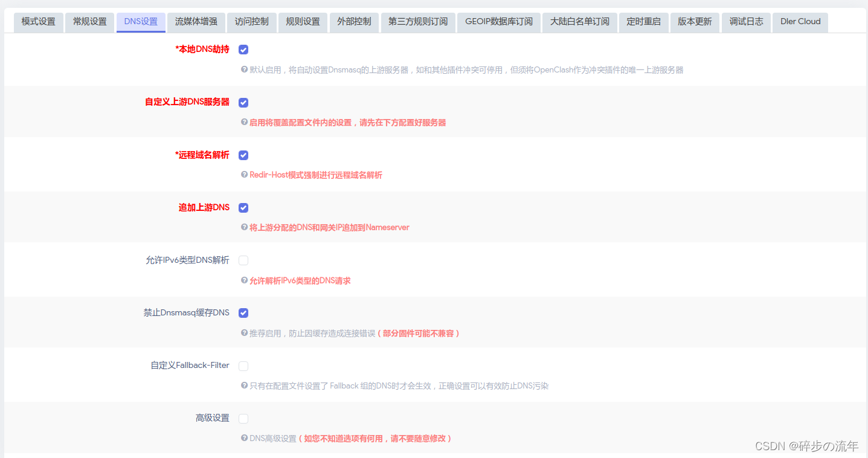The image size is (868, 458).
Task: Click the red '追加上游DNS' label text
Action: (204, 208)
